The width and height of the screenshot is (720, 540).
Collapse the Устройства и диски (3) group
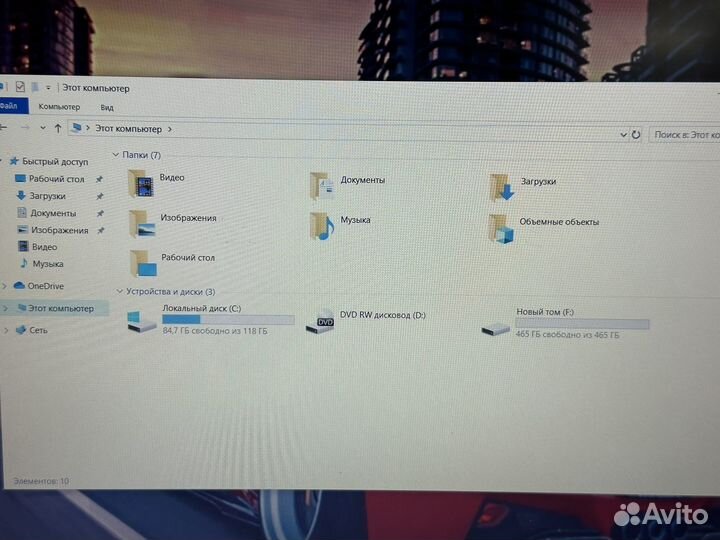119,291
